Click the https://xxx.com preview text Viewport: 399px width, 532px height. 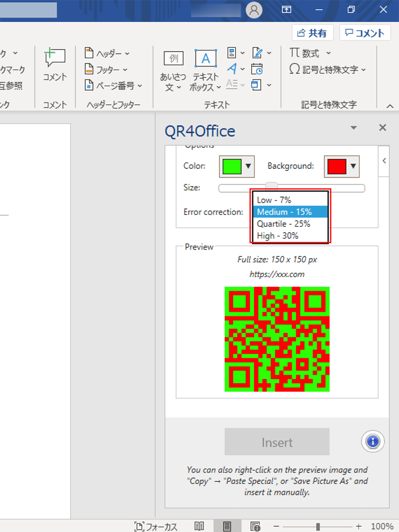pyautogui.click(x=277, y=274)
